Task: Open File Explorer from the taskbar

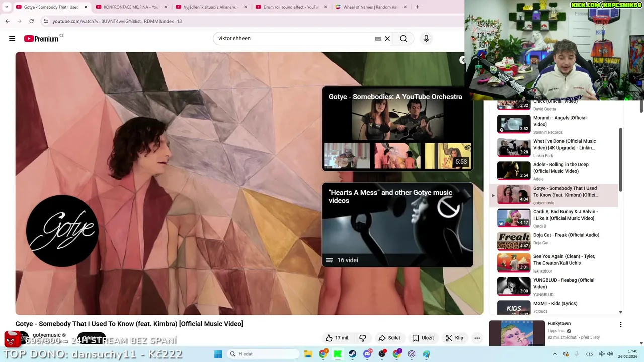Action: (308, 354)
